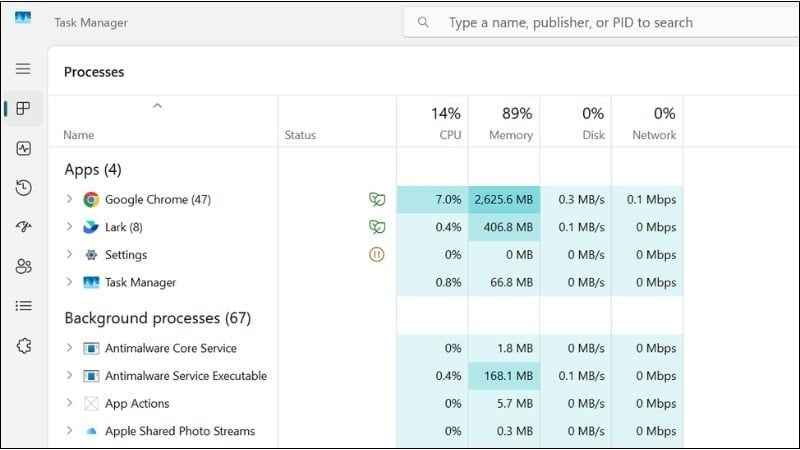Viewport: 800px width, 450px height.
Task: Expand the Settings process group
Action: pyautogui.click(x=69, y=254)
